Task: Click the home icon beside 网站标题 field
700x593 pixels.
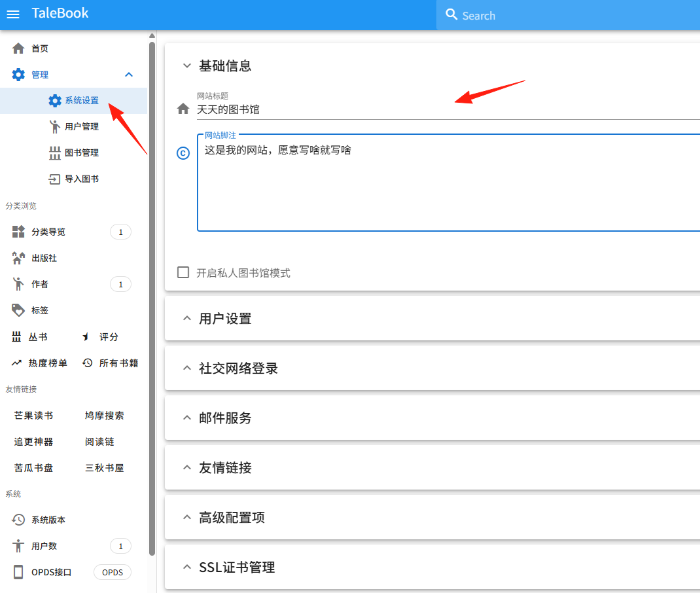Action: click(x=183, y=109)
